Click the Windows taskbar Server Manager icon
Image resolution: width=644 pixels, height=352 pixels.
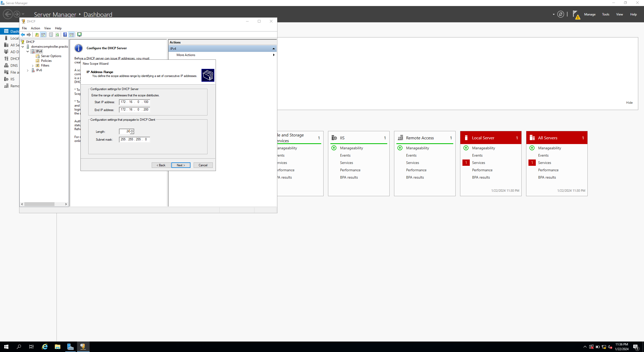tap(70, 346)
